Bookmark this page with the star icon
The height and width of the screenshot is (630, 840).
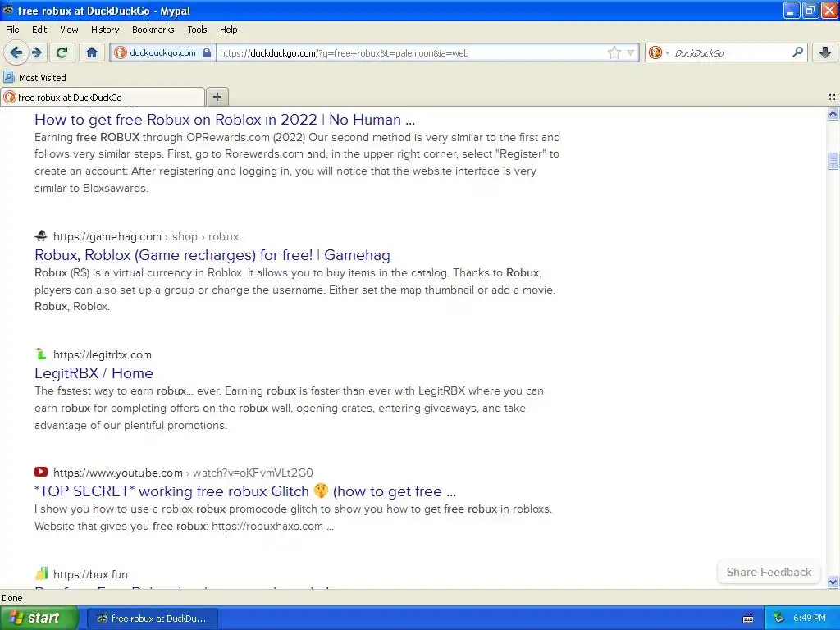tap(614, 52)
